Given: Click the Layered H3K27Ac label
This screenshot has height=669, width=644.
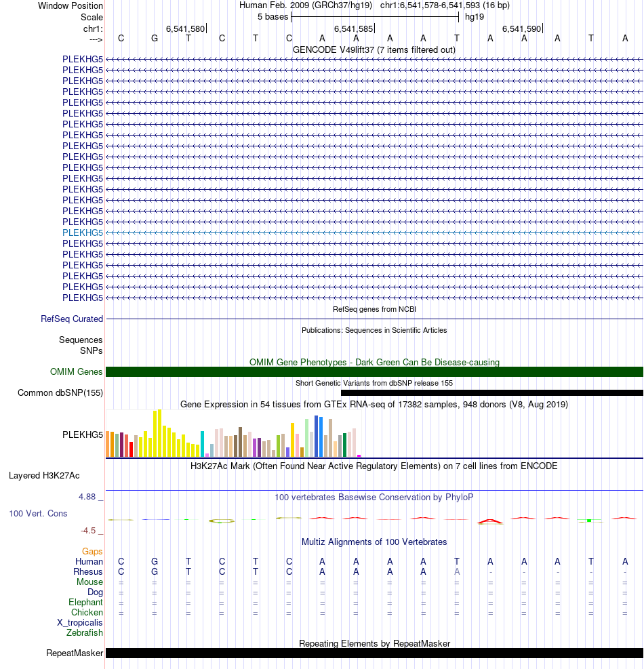Looking at the screenshot, I should click(44, 476).
